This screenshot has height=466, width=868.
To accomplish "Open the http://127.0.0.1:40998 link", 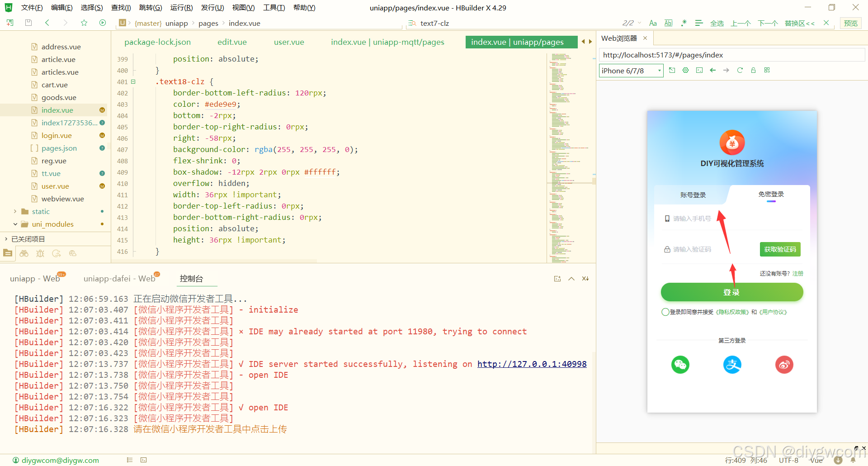I will click(x=532, y=364).
